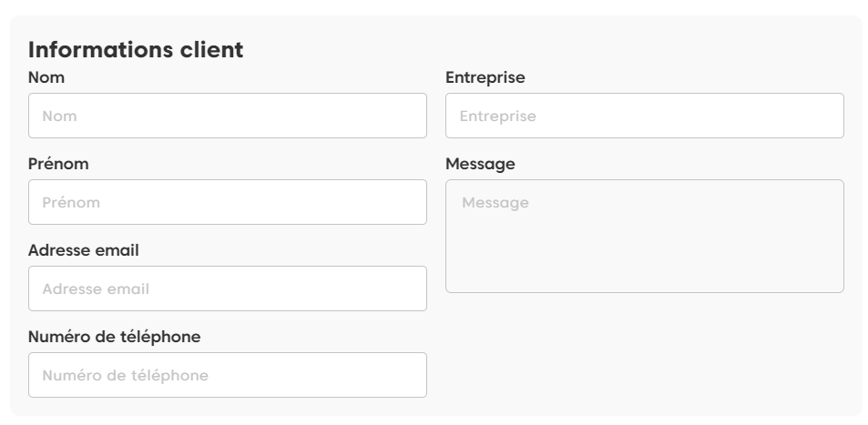Click the grey 'Nom' placeholder text

pos(59,116)
